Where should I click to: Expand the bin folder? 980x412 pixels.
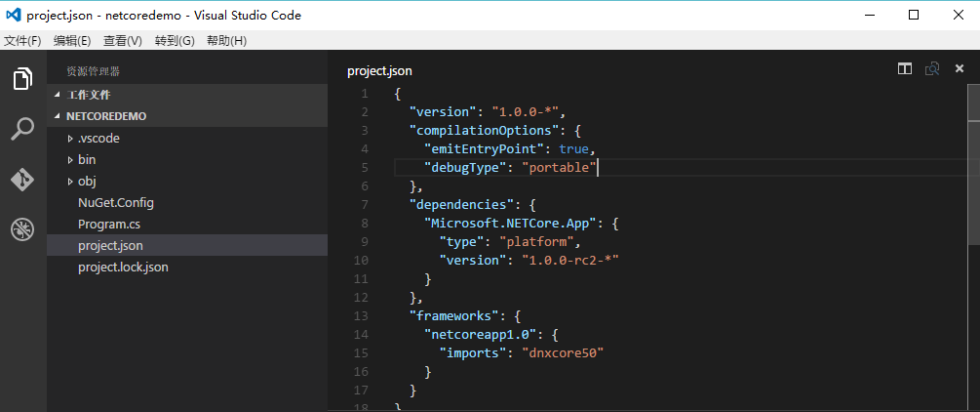click(187, 160)
